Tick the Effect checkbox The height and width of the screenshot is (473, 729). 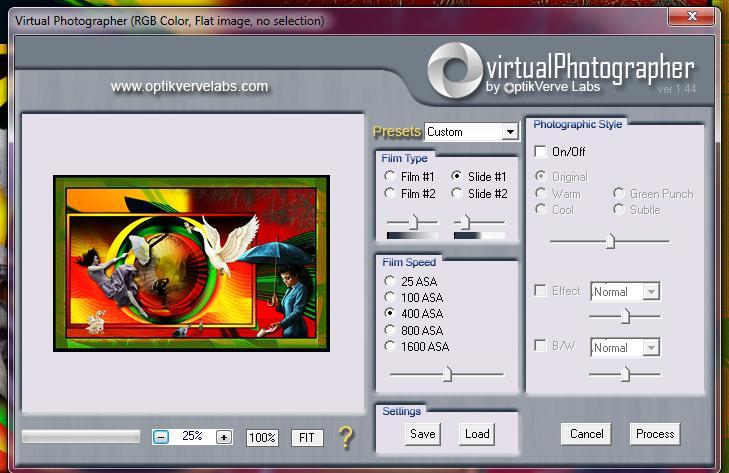point(540,291)
